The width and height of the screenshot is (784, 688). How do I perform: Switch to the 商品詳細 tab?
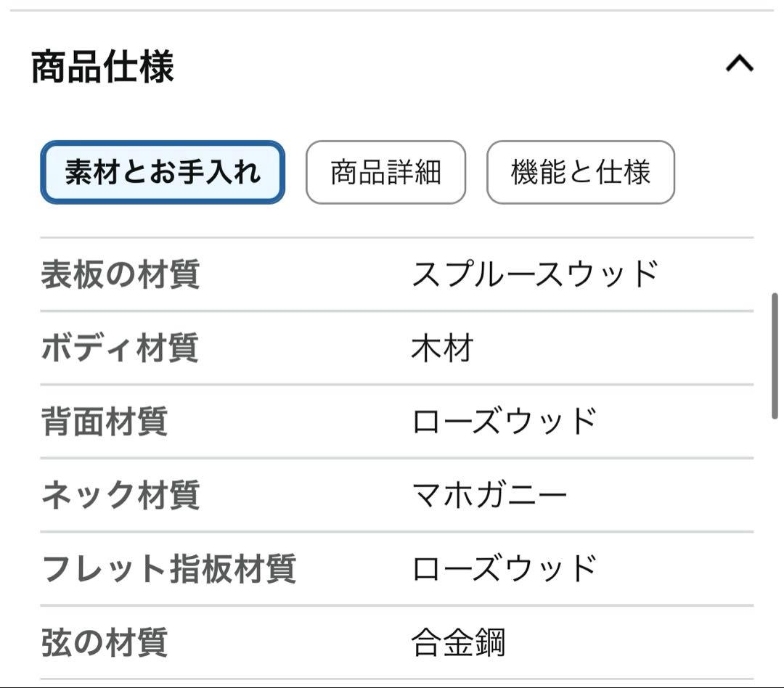[385, 172]
